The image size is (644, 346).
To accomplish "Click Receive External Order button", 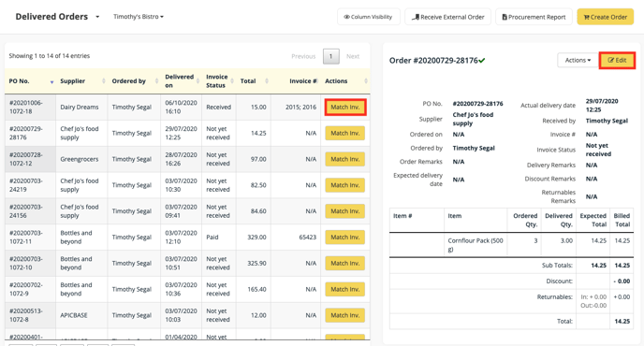I will pyautogui.click(x=447, y=17).
